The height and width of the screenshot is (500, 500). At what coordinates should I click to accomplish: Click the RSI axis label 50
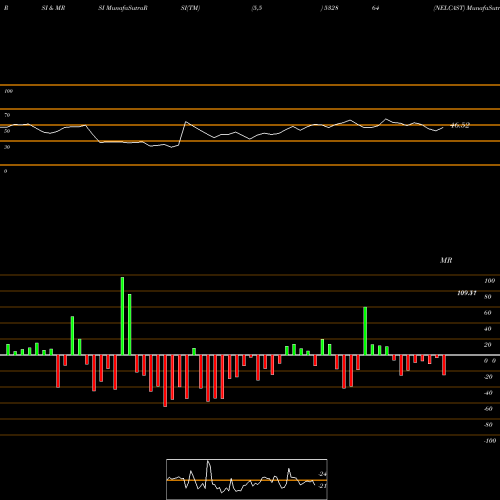point(7,131)
